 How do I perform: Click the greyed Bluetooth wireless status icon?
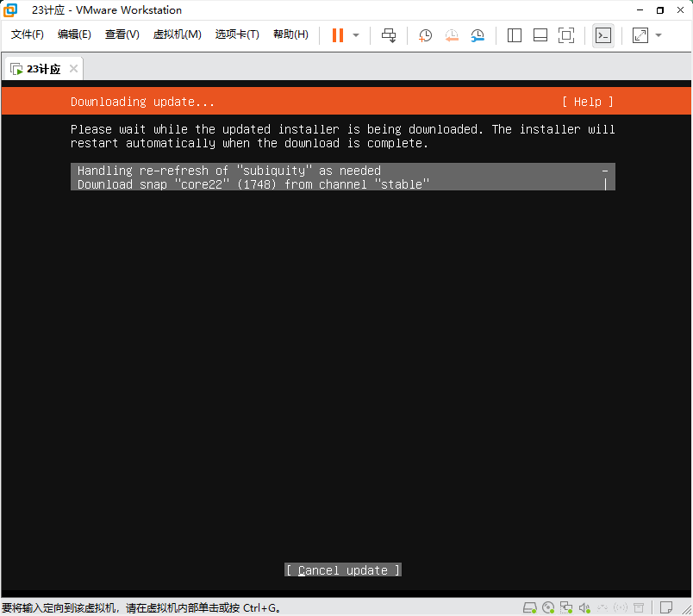[621, 608]
